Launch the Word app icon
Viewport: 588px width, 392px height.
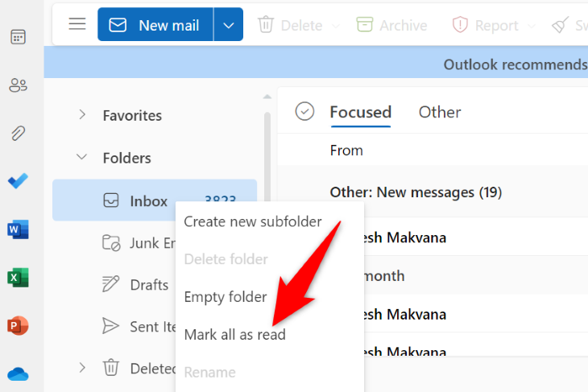pos(18,230)
